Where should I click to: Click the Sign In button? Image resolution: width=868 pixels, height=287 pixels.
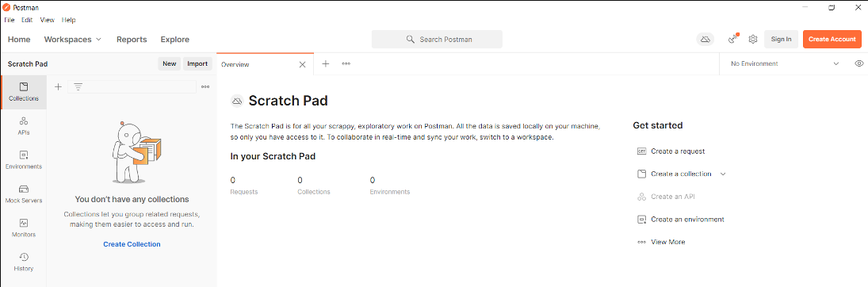point(781,40)
